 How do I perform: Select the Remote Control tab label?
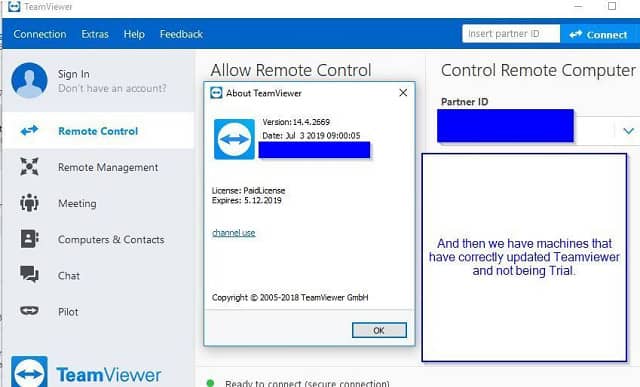(98, 131)
